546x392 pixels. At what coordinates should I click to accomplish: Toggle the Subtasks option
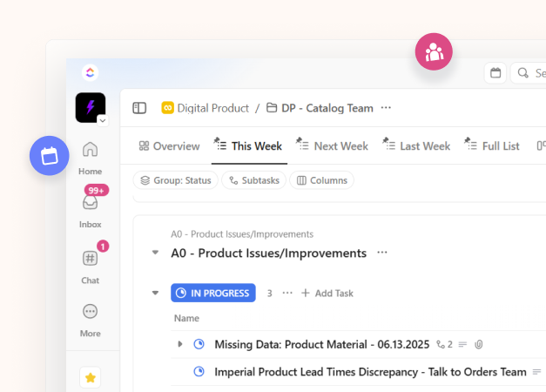[x=254, y=180]
